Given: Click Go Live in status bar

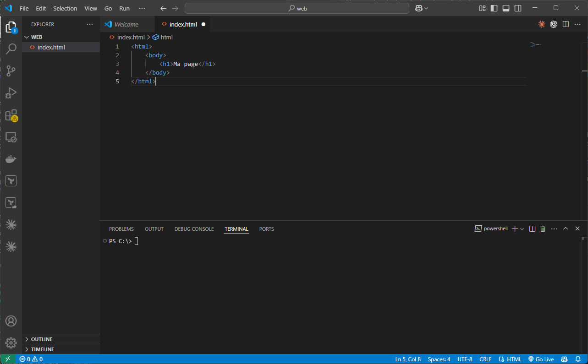Looking at the screenshot, I should pos(541,359).
